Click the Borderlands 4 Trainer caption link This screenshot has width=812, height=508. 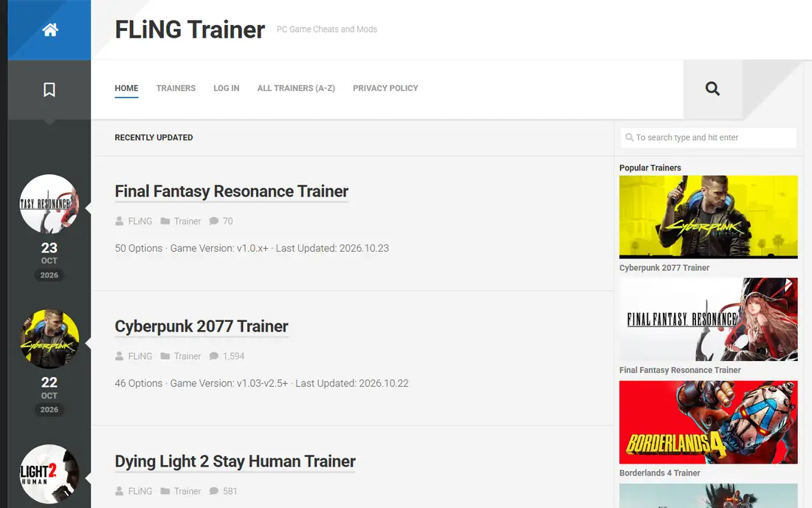click(x=660, y=473)
